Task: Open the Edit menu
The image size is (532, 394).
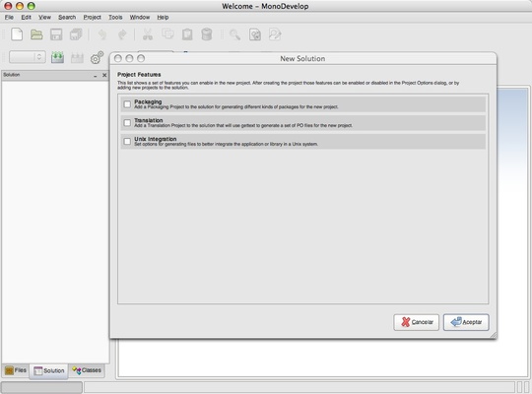Action: coord(27,18)
